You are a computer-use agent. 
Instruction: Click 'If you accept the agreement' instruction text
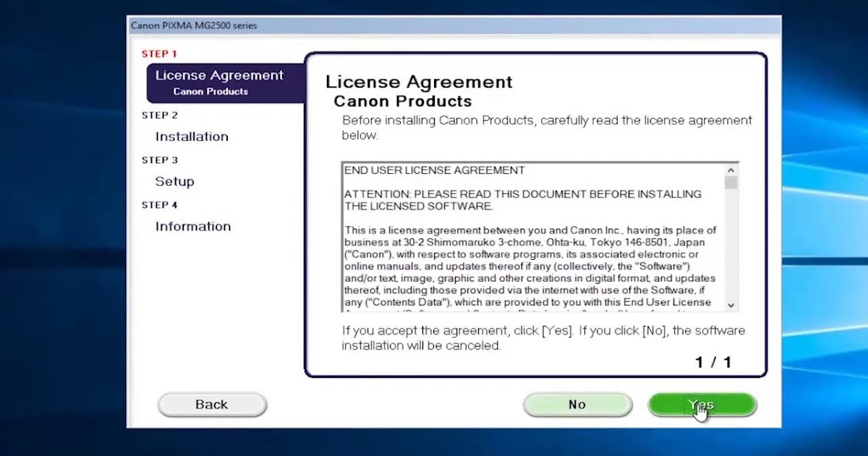coord(543,338)
